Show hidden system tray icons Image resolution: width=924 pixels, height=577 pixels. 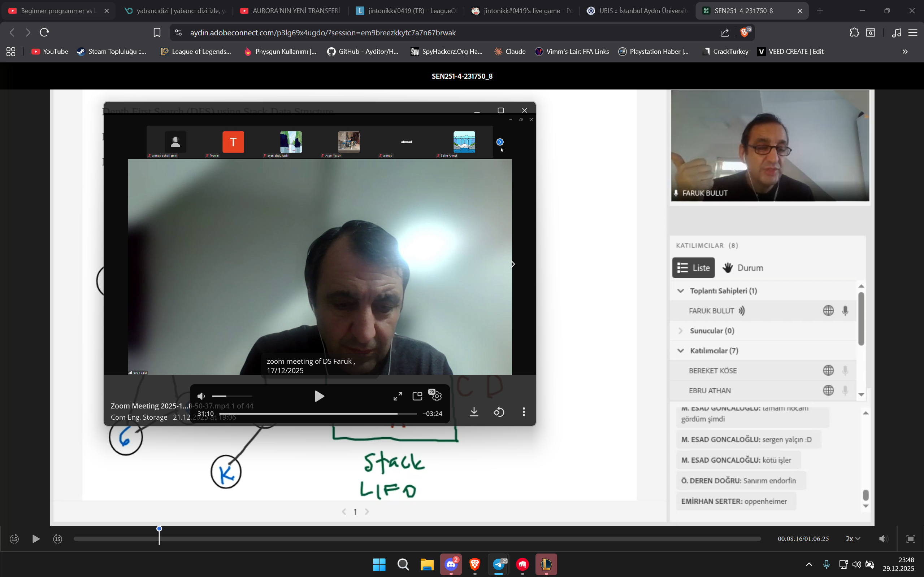(x=809, y=564)
